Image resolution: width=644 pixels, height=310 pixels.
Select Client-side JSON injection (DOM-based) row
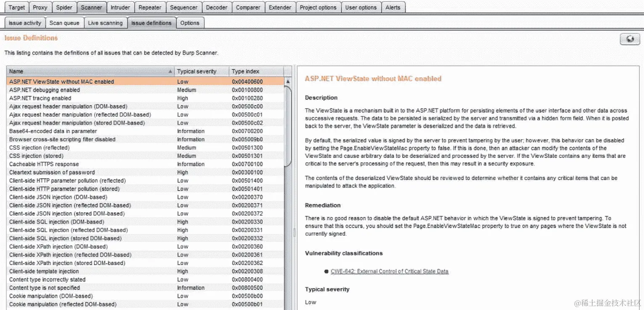tap(146, 197)
